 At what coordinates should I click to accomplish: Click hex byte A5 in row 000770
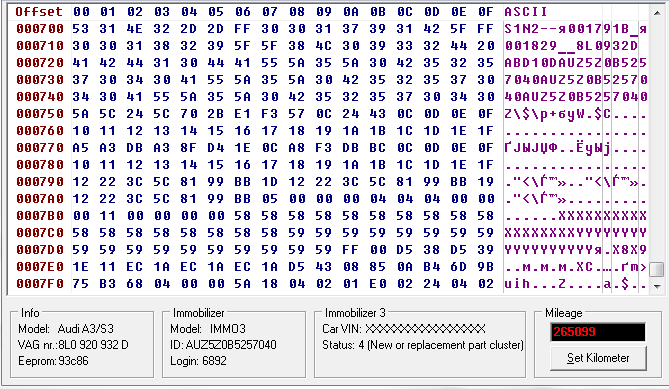coord(81,148)
